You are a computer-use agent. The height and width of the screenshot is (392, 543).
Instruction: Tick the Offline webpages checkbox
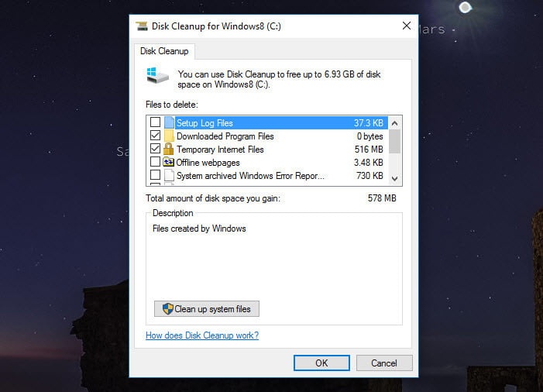click(155, 163)
